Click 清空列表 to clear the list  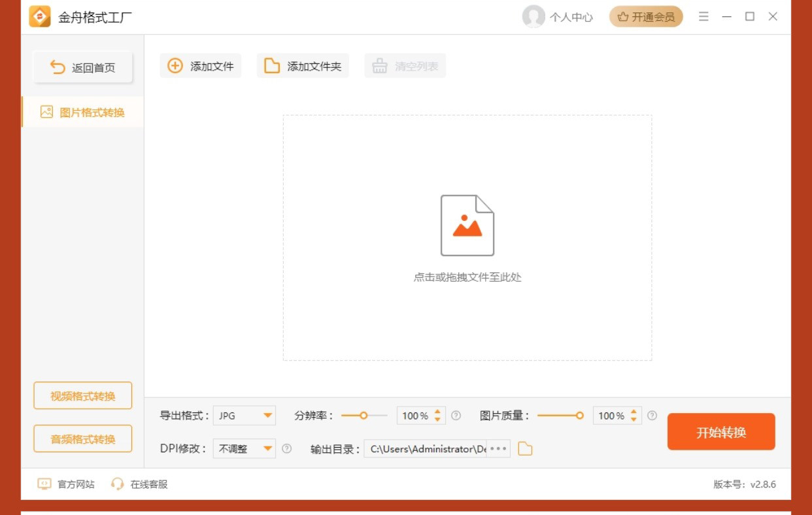pyautogui.click(x=405, y=66)
